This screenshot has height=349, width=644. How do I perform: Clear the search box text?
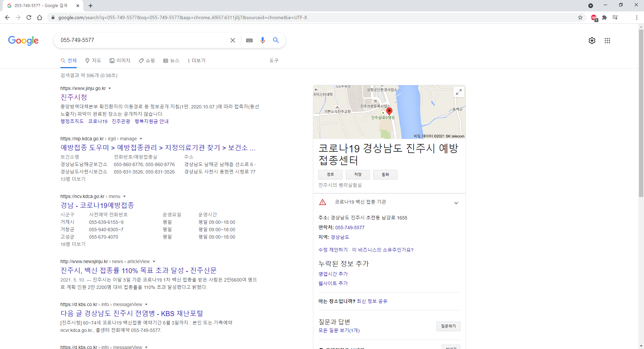pyautogui.click(x=233, y=40)
